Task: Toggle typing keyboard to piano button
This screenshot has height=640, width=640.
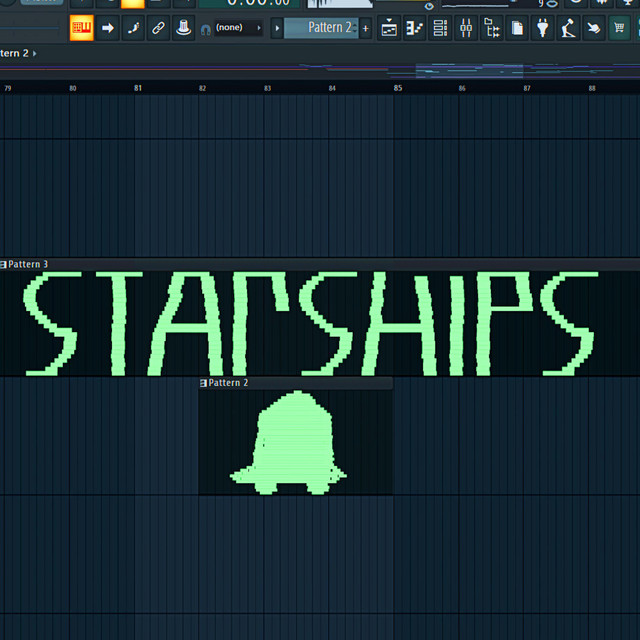Action: coord(82,28)
